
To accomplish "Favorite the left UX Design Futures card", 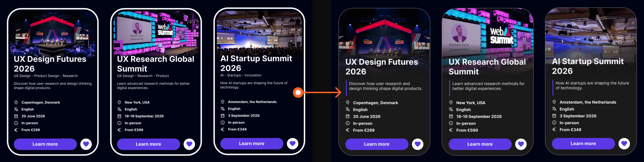I will [x=86, y=144].
